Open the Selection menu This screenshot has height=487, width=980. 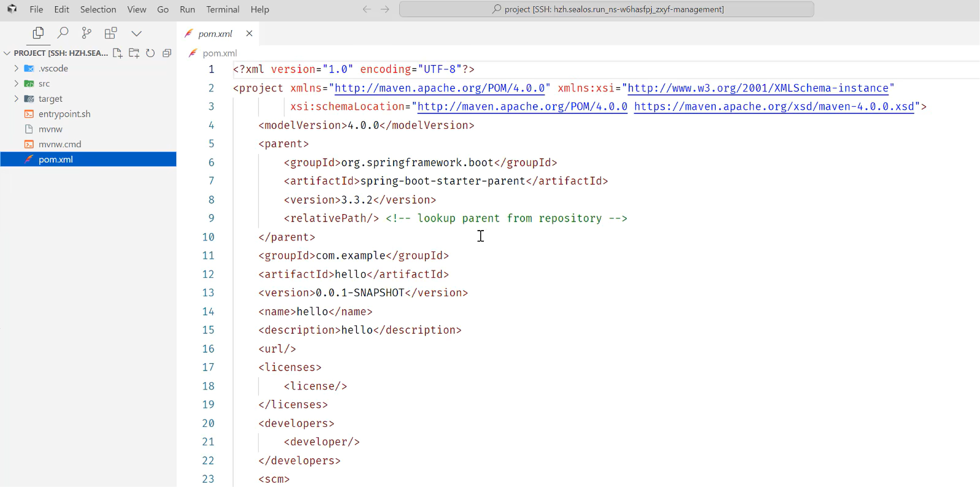click(98, 9)
